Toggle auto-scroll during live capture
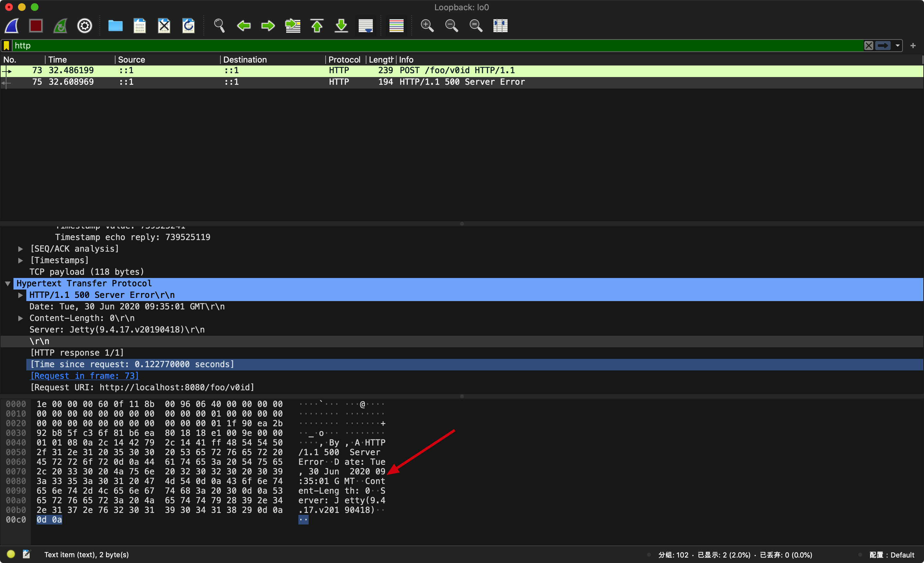Viewport: 924px width, 563px height. [366, 26]
